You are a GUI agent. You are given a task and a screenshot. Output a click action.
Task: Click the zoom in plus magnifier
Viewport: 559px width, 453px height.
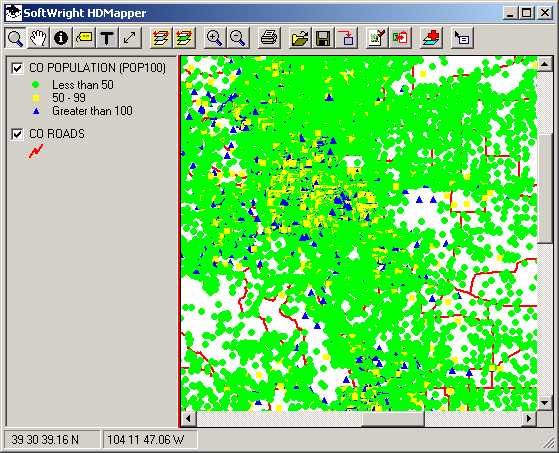coord(214,38)
